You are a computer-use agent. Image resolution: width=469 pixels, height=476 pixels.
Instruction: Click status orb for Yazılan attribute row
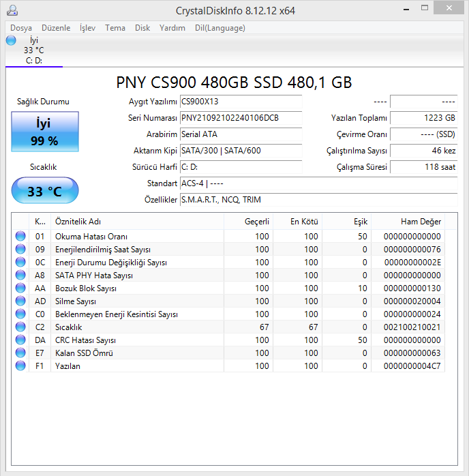coord(20,366)
